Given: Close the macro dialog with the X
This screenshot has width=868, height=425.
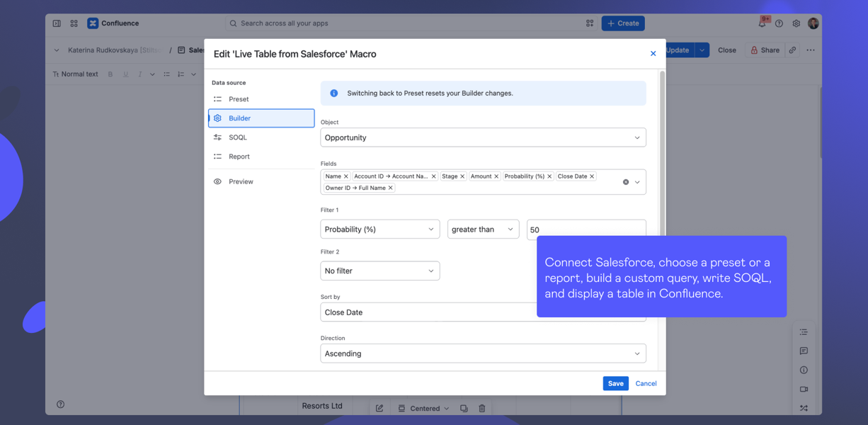Looking at the screenshot, I should point(653,54).
